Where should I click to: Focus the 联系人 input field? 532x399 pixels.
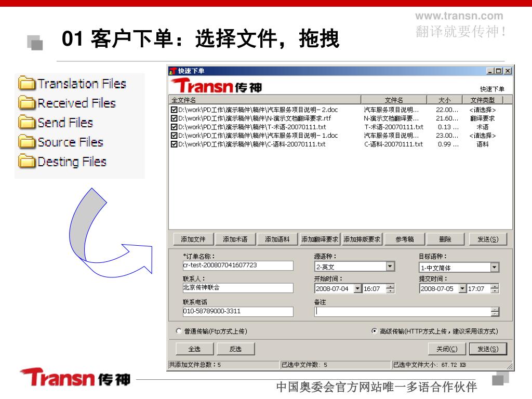pos(238,288)
